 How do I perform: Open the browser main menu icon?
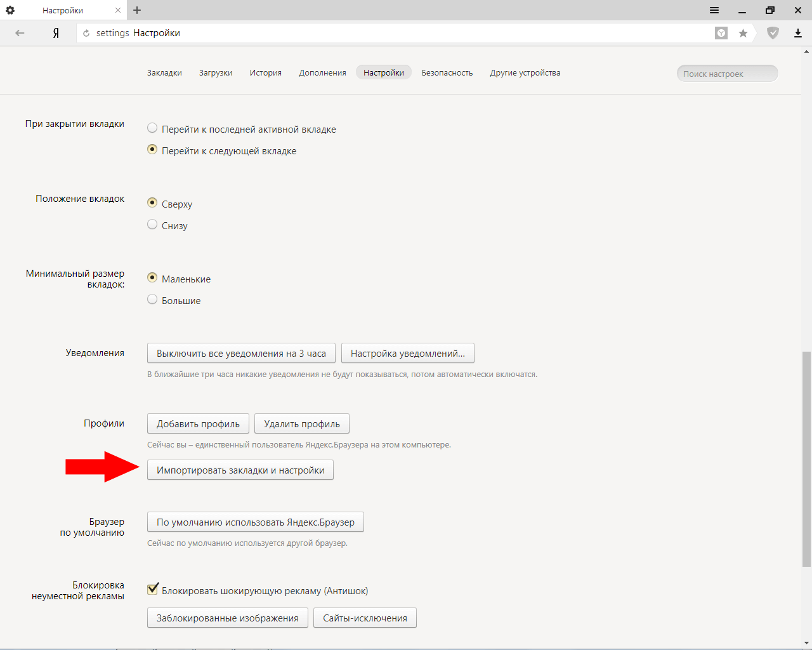coord(714,10)
